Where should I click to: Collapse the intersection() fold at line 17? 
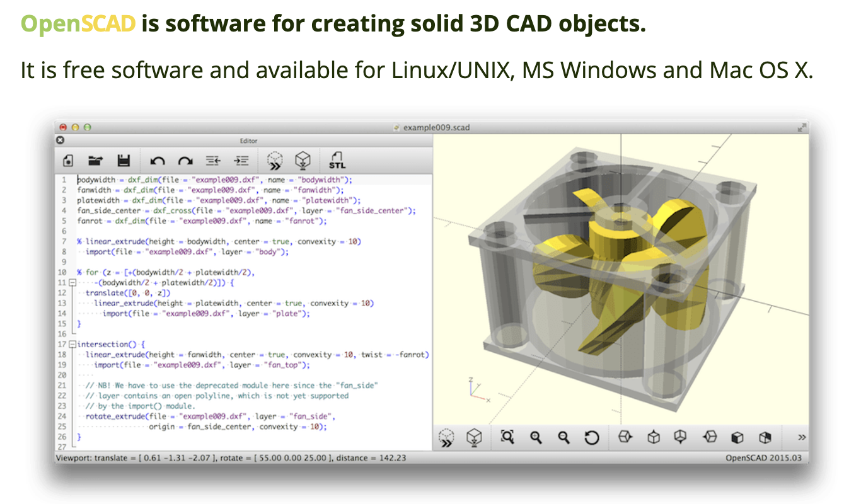(72, 345)
